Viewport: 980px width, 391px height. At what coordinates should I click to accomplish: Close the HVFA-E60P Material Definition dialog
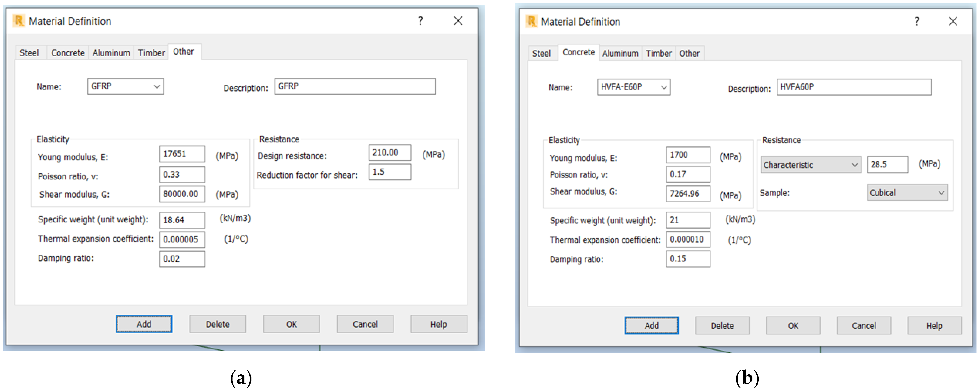[953, 22]
